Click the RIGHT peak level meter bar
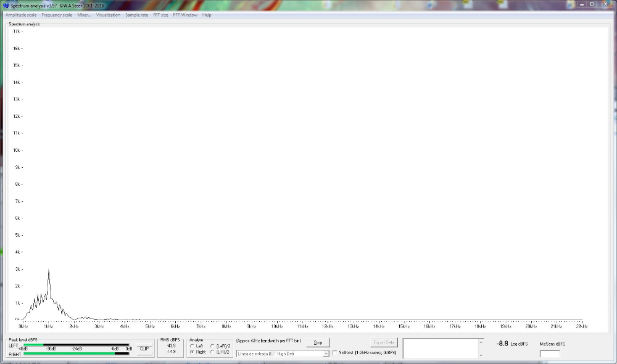This screenshot has height=364, width=617. coord(77,354)
